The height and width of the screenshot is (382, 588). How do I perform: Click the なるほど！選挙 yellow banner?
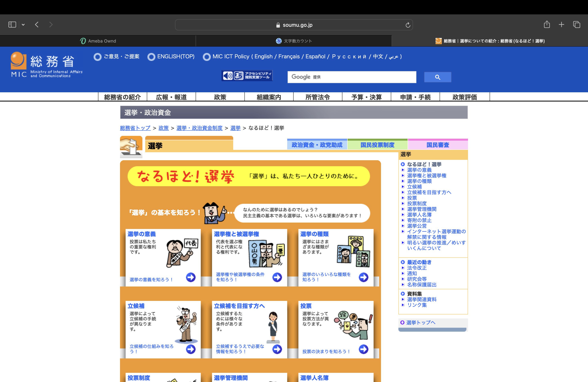pyautogui.click(x=249, y=176)
